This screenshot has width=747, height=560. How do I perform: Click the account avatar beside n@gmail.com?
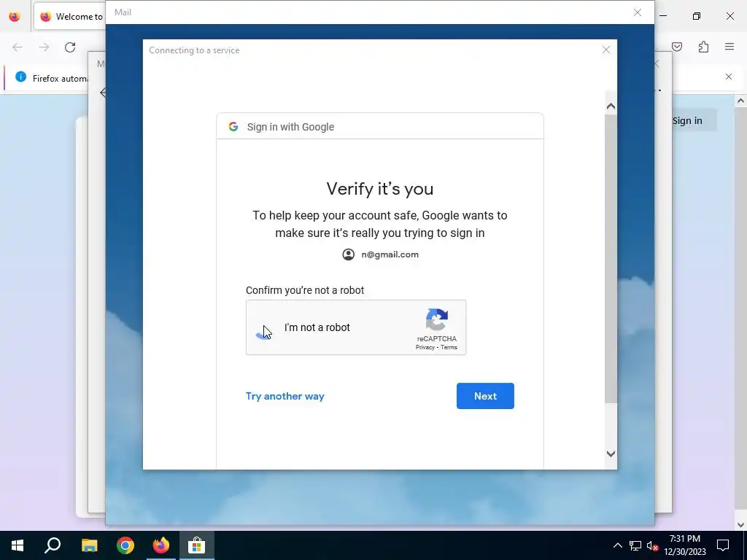pos(348,254)
